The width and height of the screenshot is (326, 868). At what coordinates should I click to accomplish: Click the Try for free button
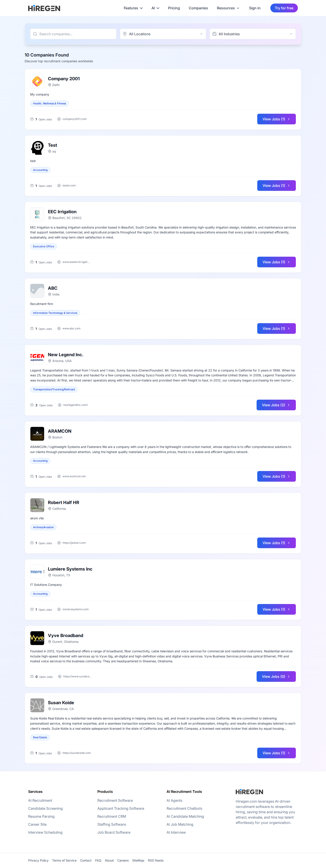point(284,8)
